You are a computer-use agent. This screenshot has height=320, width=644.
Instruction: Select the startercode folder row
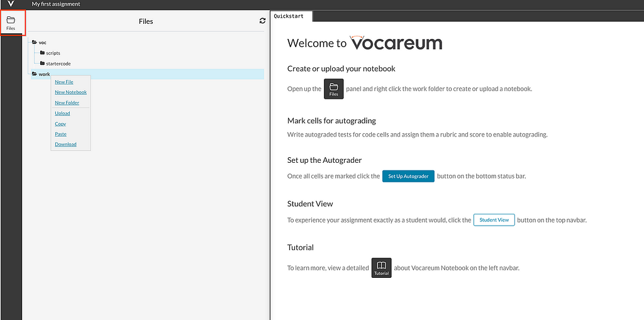pos(58,63)
